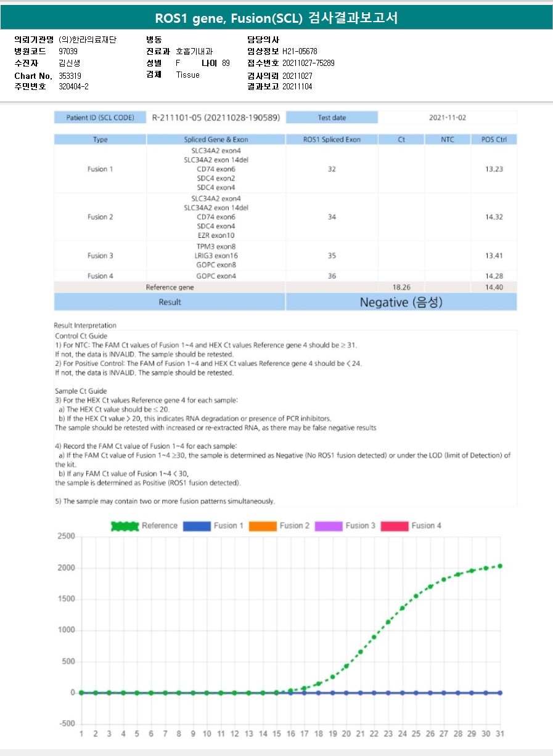Select the test date 2021-11-02
The width and height of the screenshot is (553, 756).
click(448, 117)
